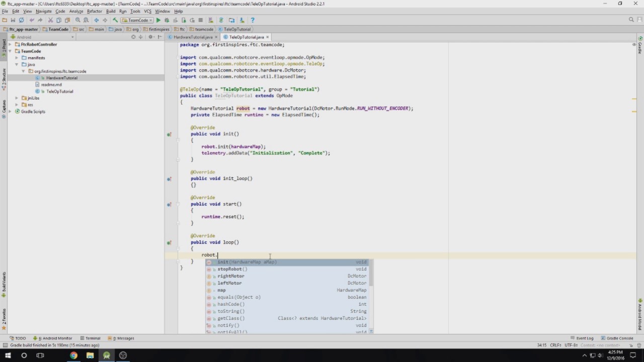Click the green Run app button
This screenshot has width=644, height=362.
pos(158,20)
